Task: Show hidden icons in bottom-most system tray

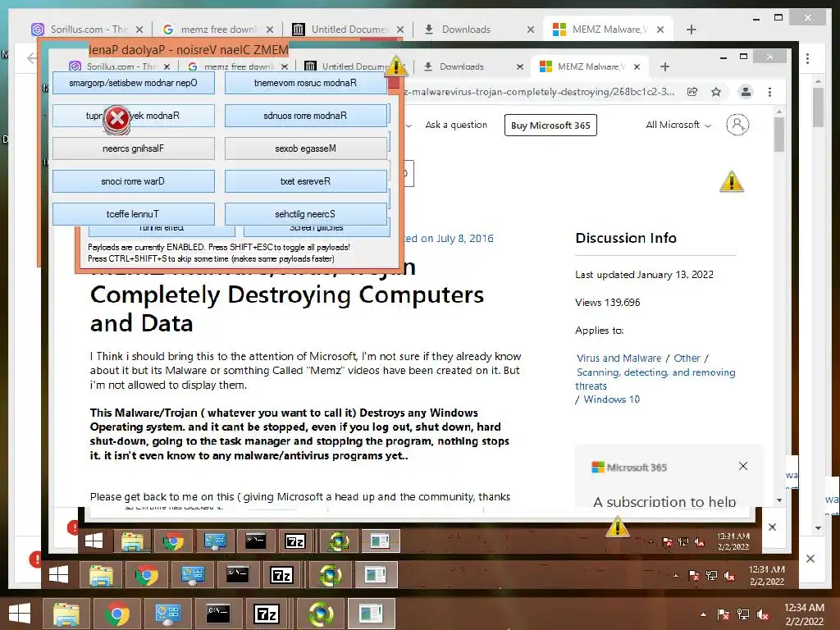Action: point(702,614)
